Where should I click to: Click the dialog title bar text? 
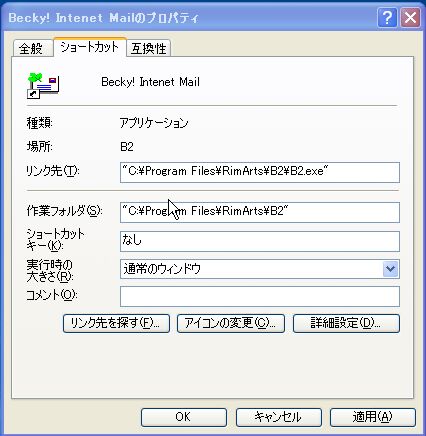click(103, 18)
